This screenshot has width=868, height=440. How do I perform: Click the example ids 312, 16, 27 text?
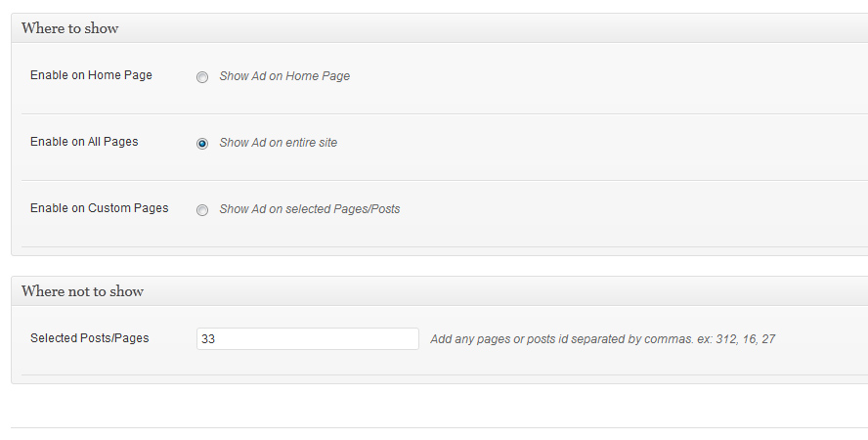[746, 339]
